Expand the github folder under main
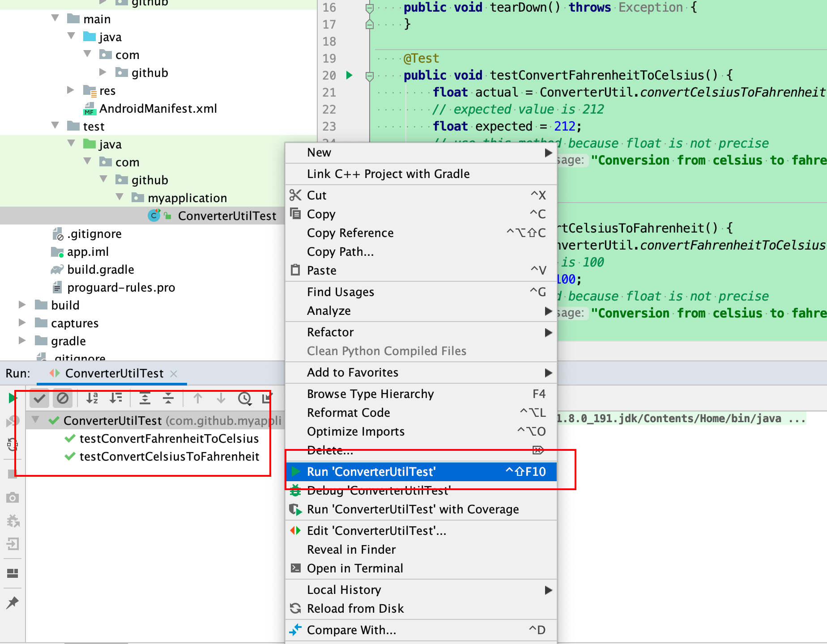Screen dimensions: 827x644 (103, 72)
